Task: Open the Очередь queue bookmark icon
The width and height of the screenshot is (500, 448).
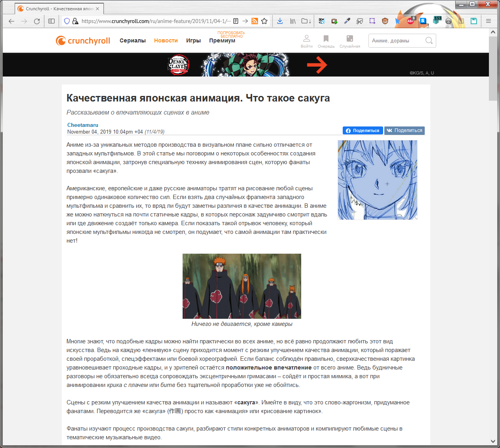Action: [326, 41]
